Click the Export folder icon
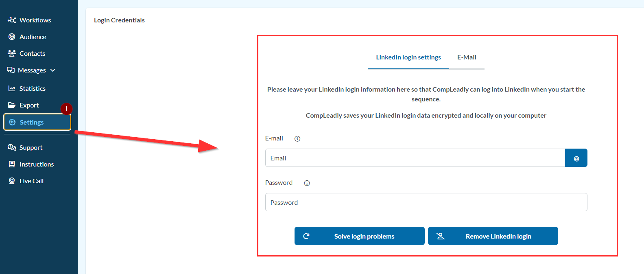Viewport: 644px width, 274px height. (12, 105)
